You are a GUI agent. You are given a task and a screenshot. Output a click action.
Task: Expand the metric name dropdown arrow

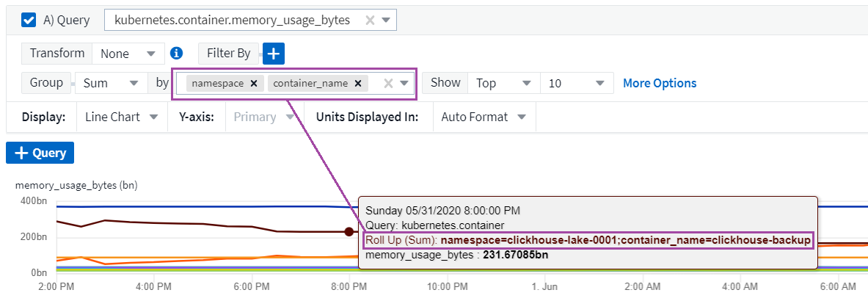pyautogui.click(x=387, y=21)
